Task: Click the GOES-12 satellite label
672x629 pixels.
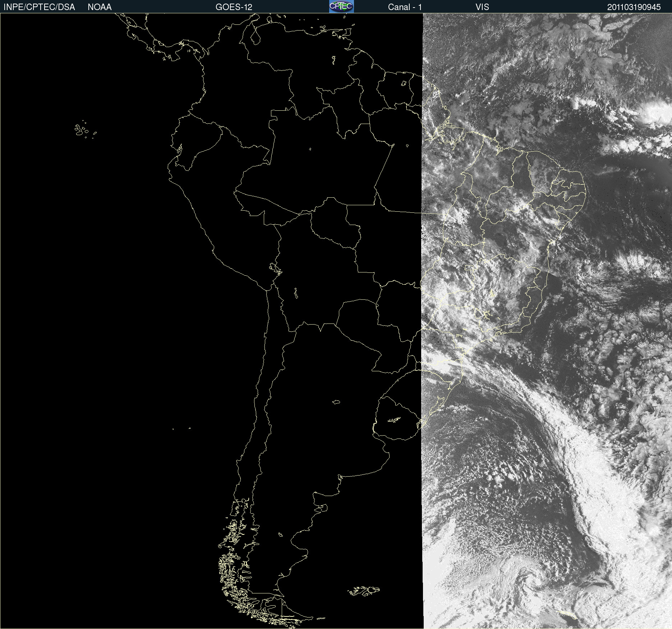Action: click(234, 7)
